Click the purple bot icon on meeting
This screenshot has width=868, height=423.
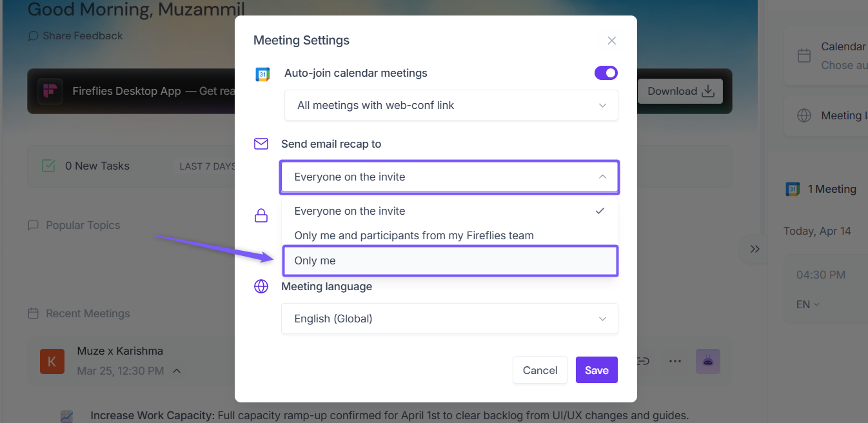pos(707,361)
